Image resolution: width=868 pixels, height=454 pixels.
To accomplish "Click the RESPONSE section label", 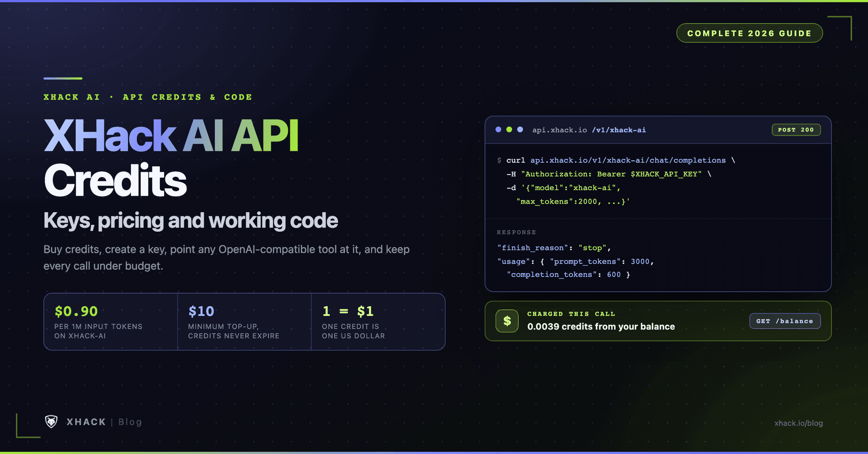I will 516,232.
